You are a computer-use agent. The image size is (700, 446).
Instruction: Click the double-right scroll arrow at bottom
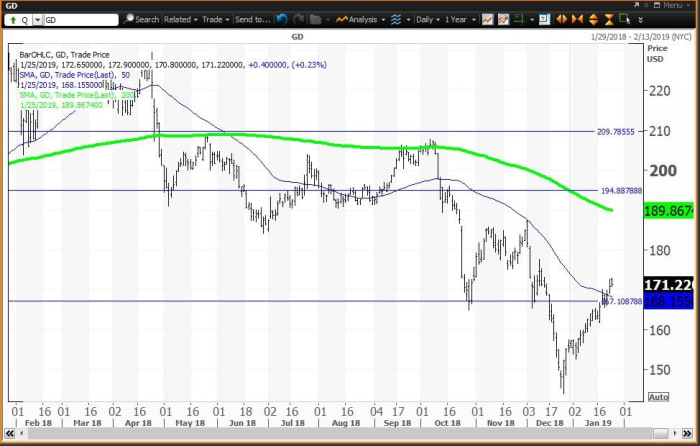pos(687,433)
